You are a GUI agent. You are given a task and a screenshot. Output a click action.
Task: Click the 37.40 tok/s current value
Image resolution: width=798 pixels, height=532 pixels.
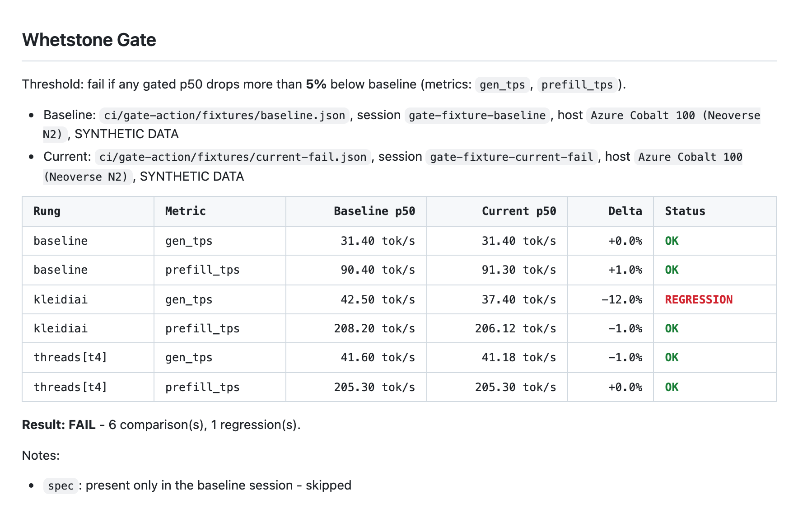click(519, 299)
